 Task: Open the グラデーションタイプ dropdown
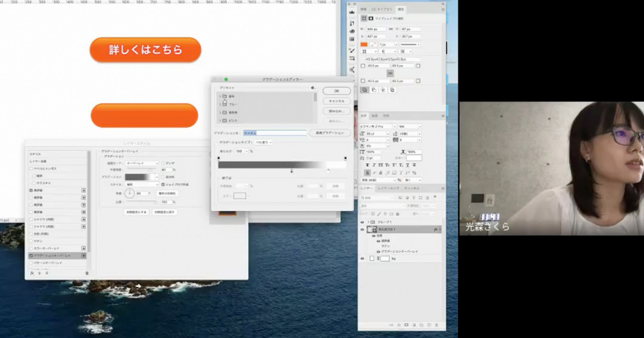(x=263, y=142)
